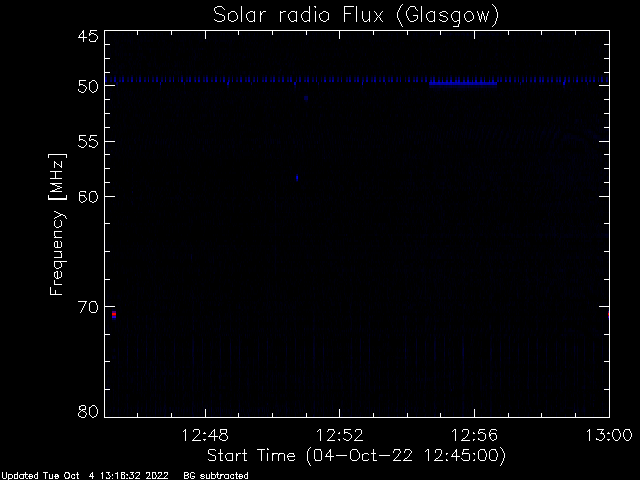Click the 55 frequency axis label

pyautogui.click(x=88, y=142)
